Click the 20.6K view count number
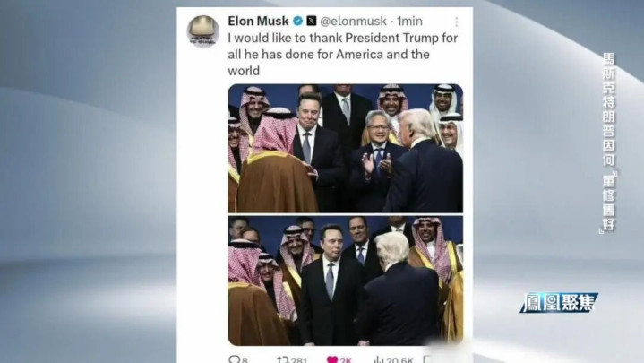The image size is (644, 363). tap(399, 360)
